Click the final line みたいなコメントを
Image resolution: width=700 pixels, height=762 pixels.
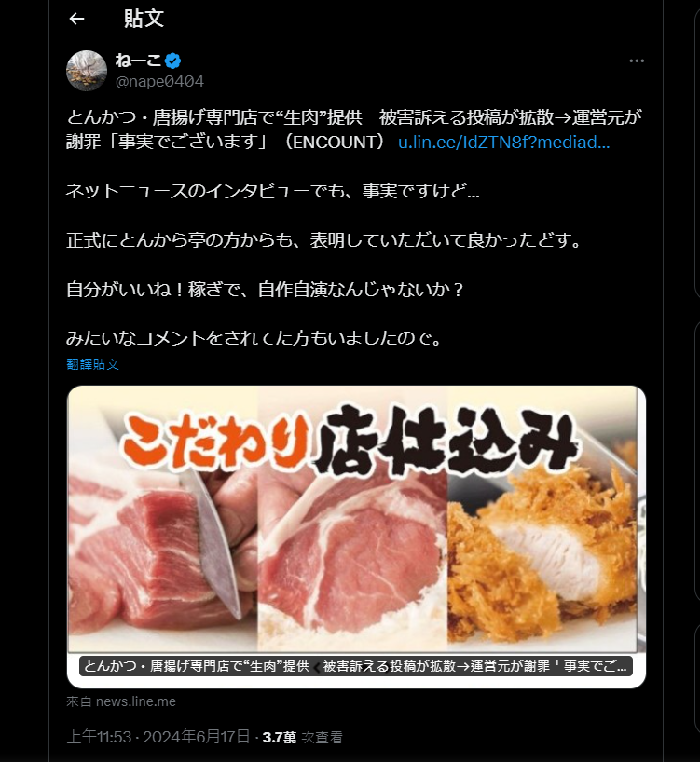pos(254,338)
